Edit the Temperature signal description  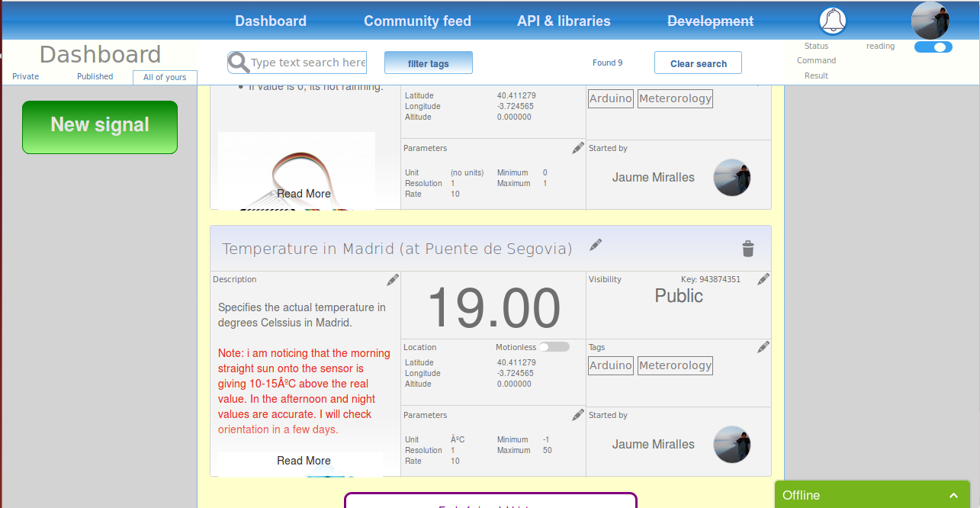click(393, 280)
